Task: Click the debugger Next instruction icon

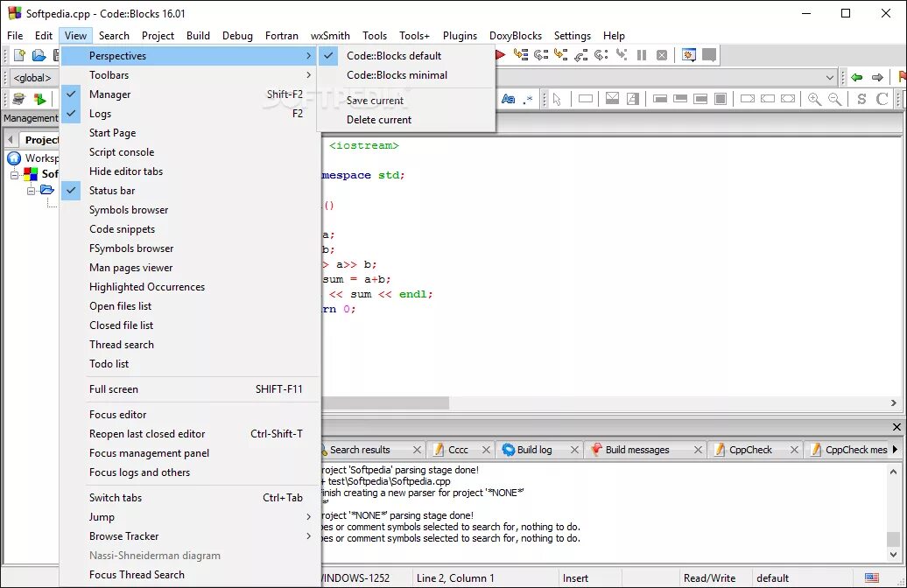Action: [x=601, y=55]
